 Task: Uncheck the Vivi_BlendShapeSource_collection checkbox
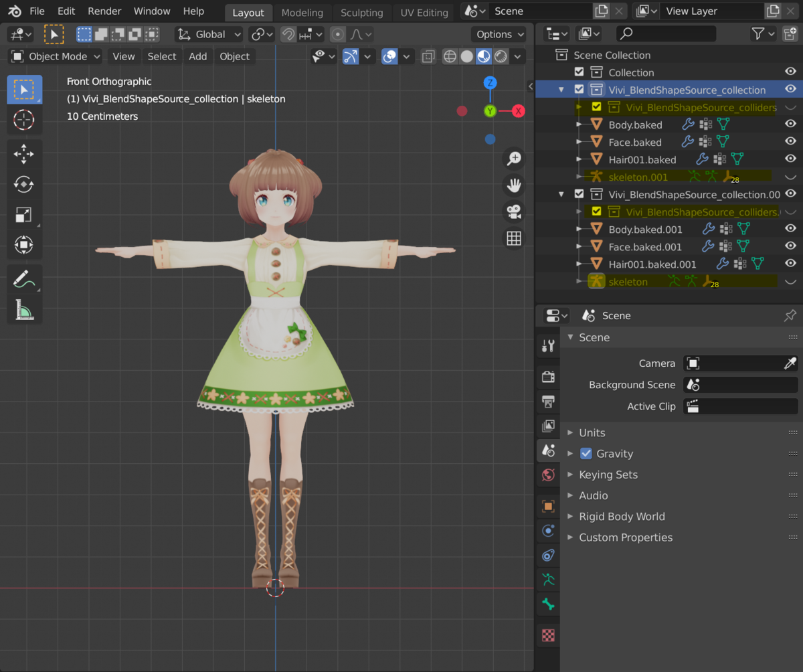coord(579,90)
